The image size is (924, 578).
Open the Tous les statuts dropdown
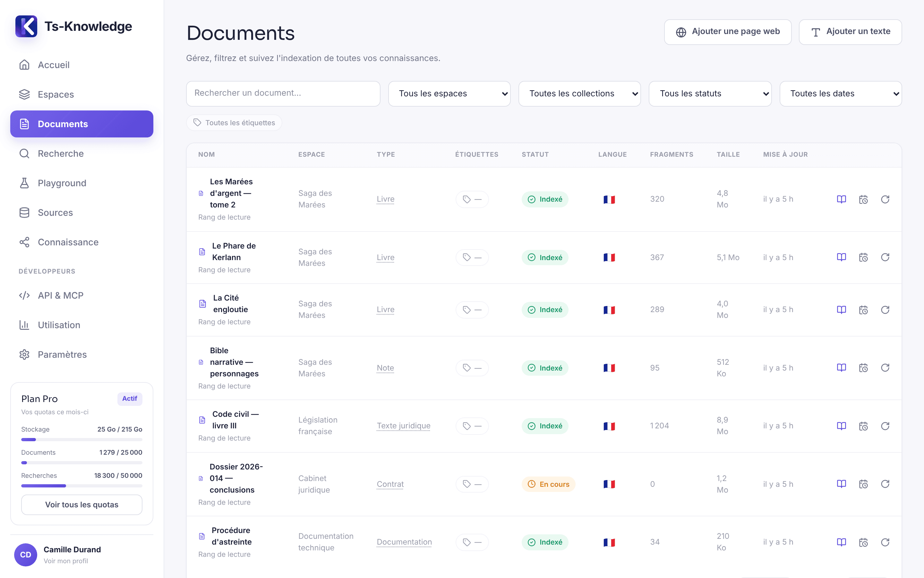(x=710, y=94)
